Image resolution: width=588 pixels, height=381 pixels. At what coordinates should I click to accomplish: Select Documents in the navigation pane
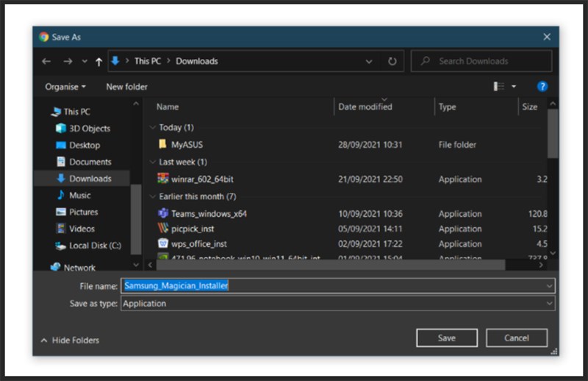90,162
